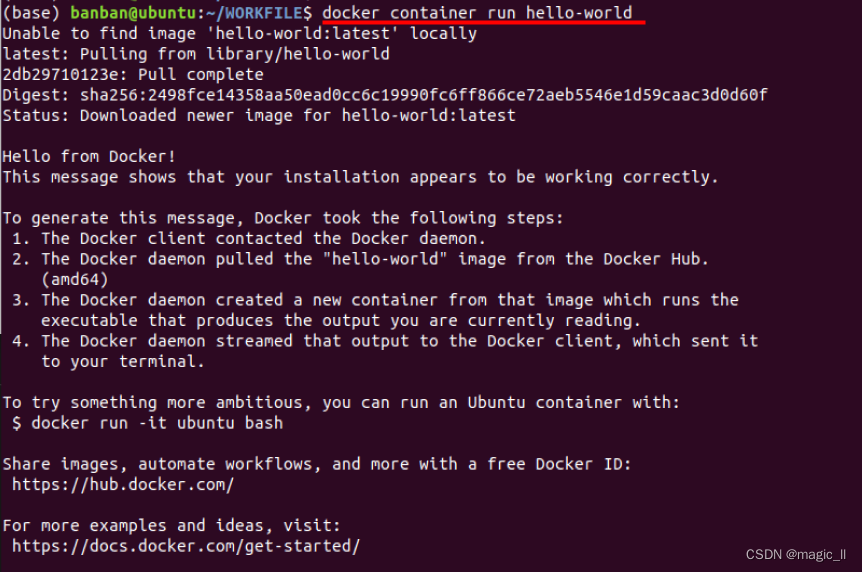Click the '(base)' conda environment indicator
Screen dimensions: 862x572
31,13
